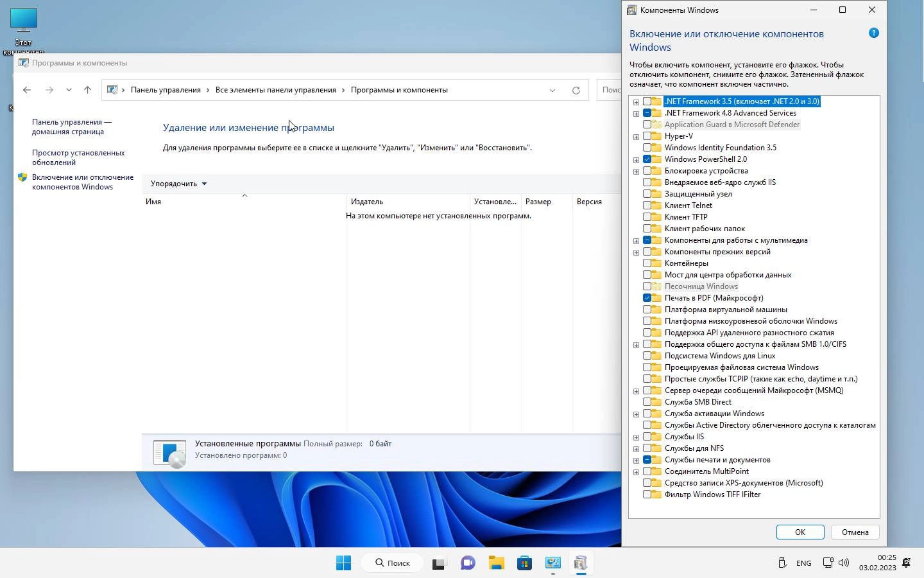Click the Control Panel taskbar icon
The width and height of the screenshot is (924, 578).
(x=552, y=563)
